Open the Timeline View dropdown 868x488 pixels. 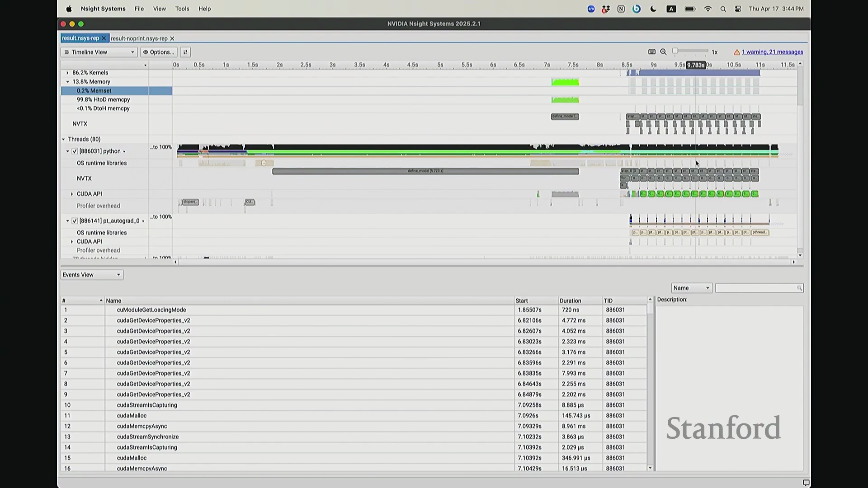point(99,52)
